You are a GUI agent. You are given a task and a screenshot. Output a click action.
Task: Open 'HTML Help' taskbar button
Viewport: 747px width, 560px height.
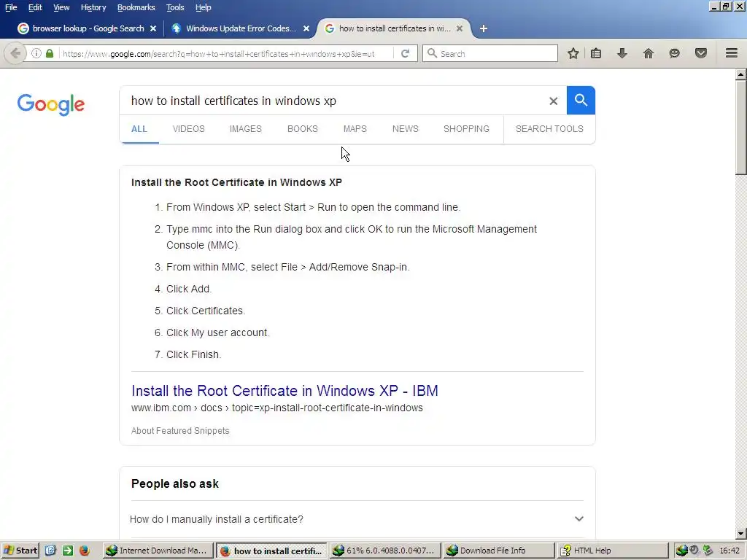[613, 551]
